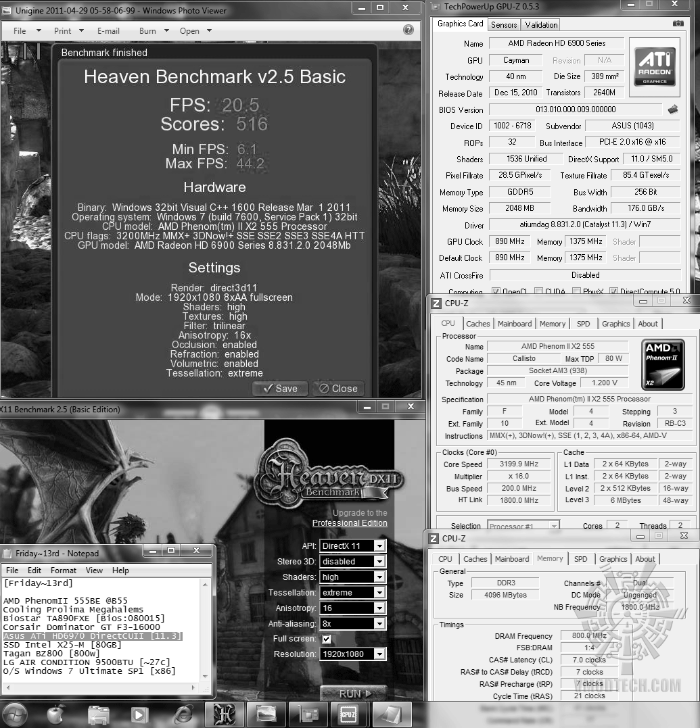Viewport: 700px width, 728px height.
Task: Open Mainboard tab in upper CPU-Z
Action: 515,324
